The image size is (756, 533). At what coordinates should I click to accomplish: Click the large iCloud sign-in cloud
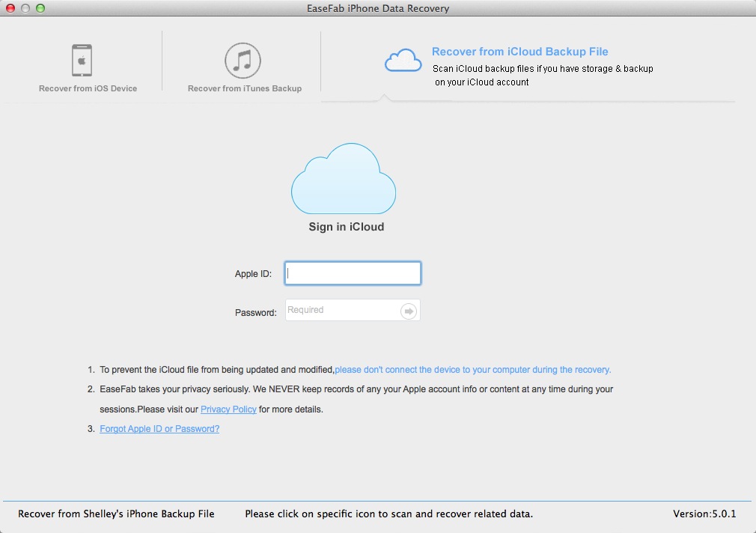point(344,178)
